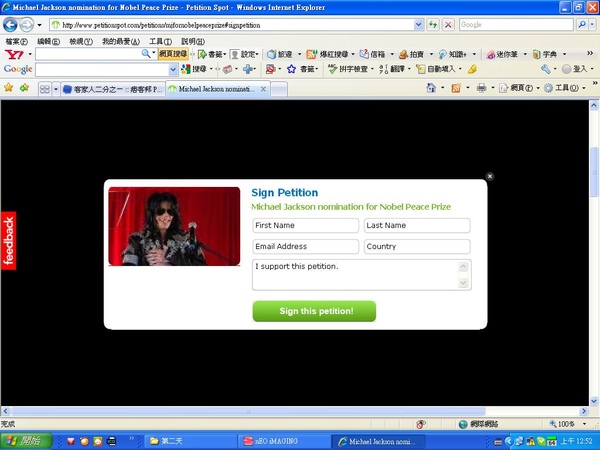Open the quick tabs dropdown arrow
600x450 pixels.
pyautogui.click(x=55, y=89)
